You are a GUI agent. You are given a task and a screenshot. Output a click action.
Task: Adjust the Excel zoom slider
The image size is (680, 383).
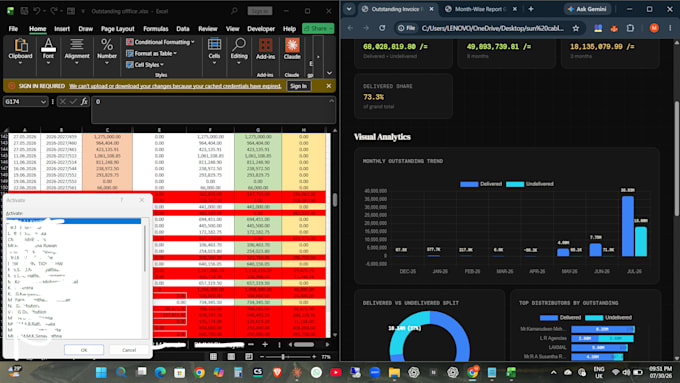click(x=283, y=357)
